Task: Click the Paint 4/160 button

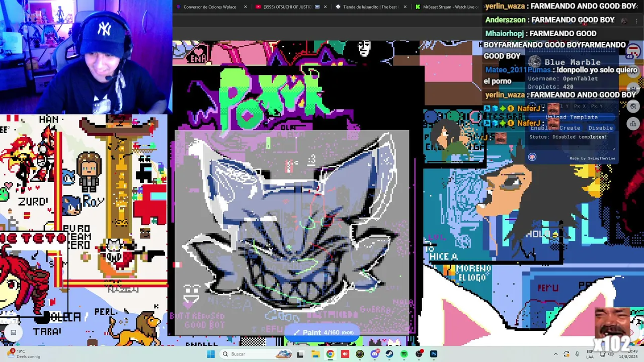Action: coord(324,332)
